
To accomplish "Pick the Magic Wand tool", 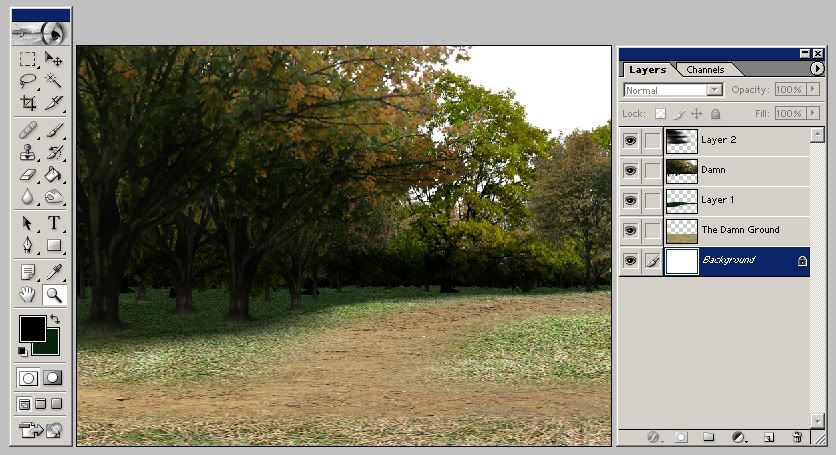I will tap(54, 81).
